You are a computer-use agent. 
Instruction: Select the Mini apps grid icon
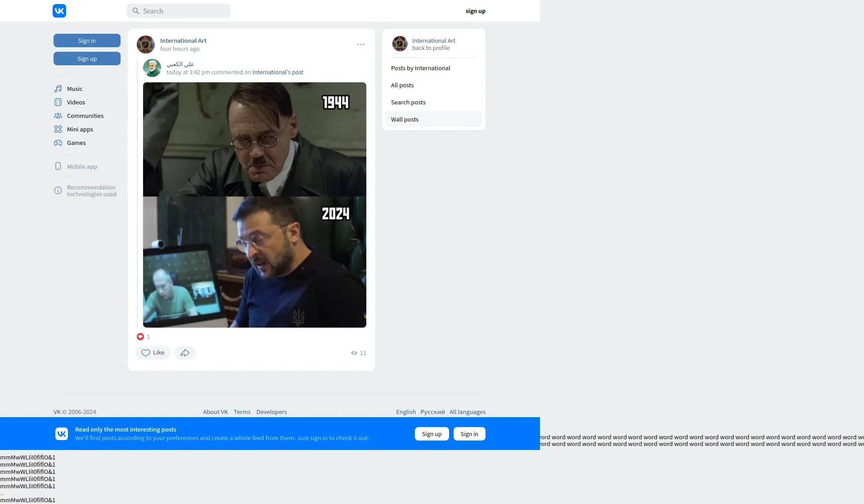(x=58, y=129)
